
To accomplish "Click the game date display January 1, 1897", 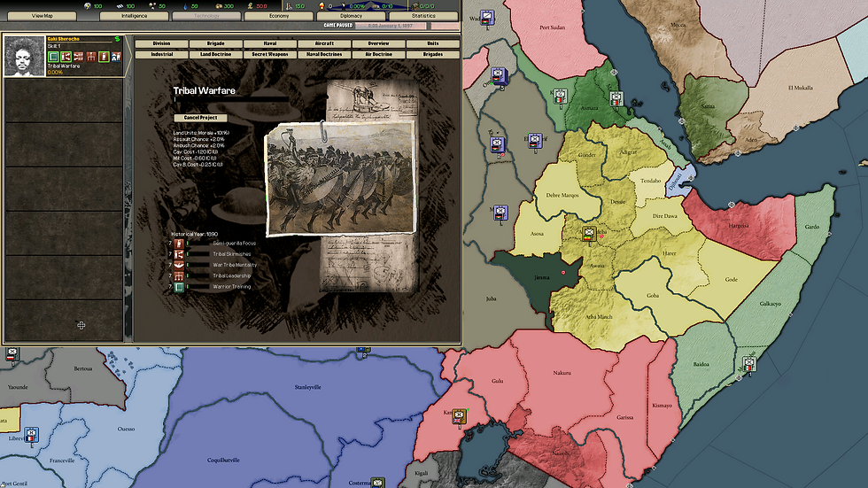I will 391,26.
